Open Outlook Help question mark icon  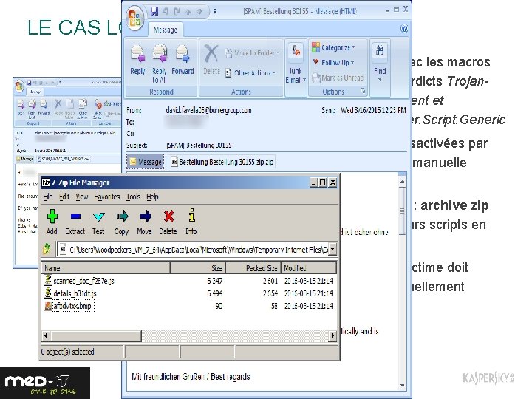pos(403,29)
